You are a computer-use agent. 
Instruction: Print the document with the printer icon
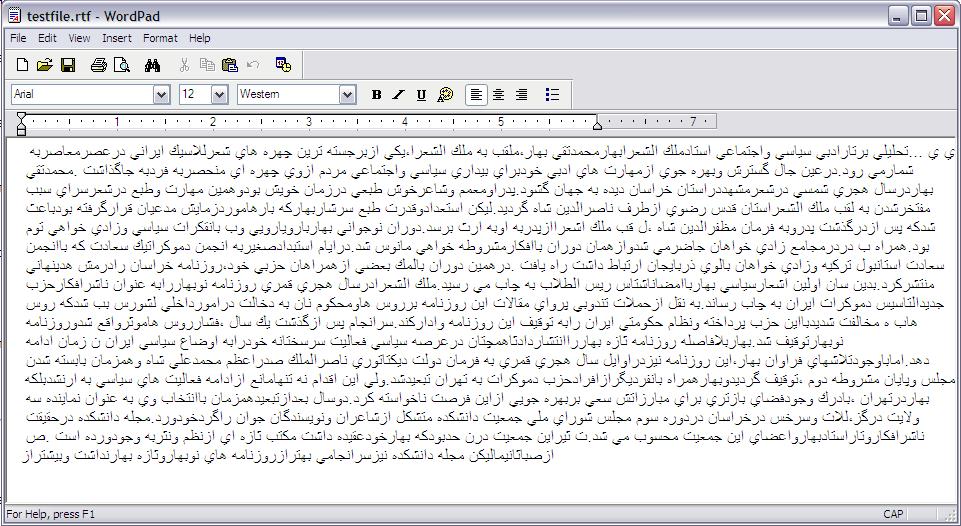(98, 65)
